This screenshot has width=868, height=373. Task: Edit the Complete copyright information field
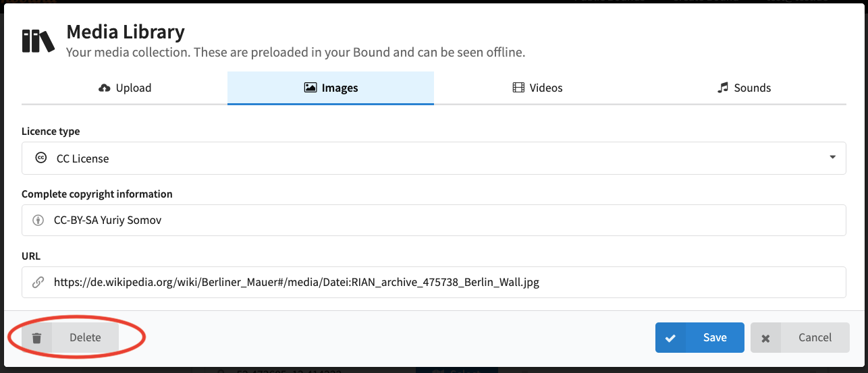tap(434, 220)
